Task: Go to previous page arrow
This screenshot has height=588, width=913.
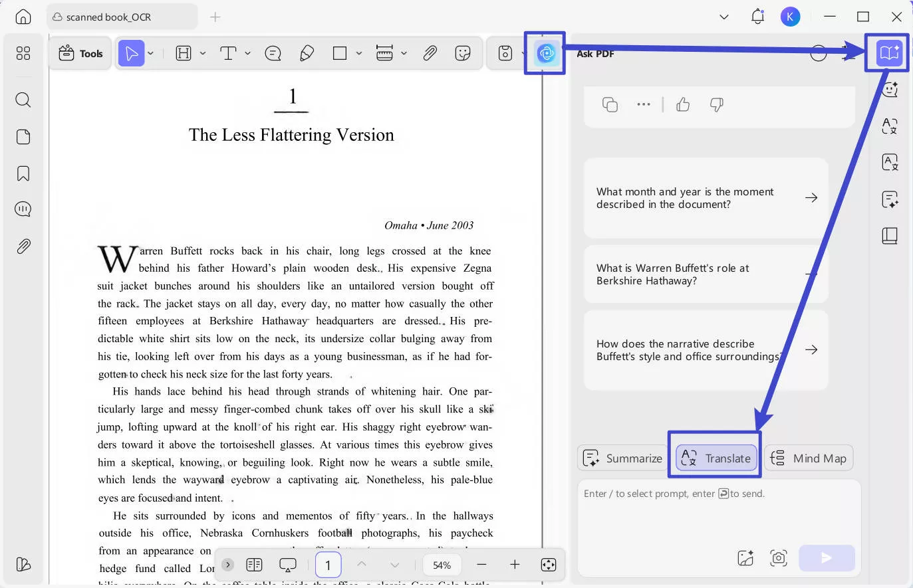Action: [x=362, y=565]
